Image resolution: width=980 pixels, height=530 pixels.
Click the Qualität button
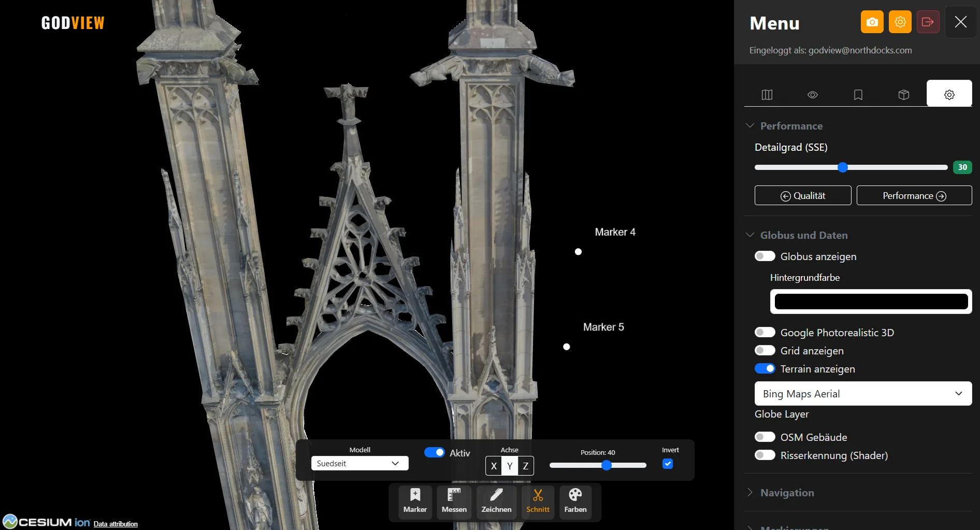click(802, 195)
